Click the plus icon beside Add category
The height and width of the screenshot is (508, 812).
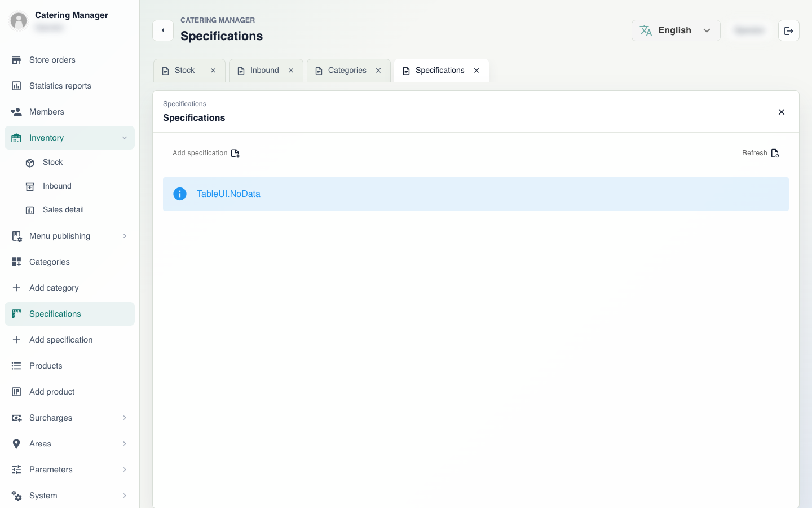pyautogui.click(x=16, y=288)
